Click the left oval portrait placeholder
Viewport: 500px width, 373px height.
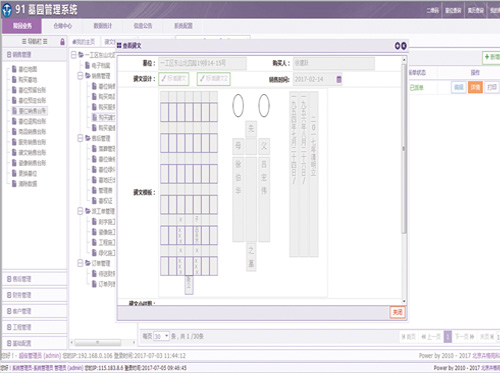(238, 105)
